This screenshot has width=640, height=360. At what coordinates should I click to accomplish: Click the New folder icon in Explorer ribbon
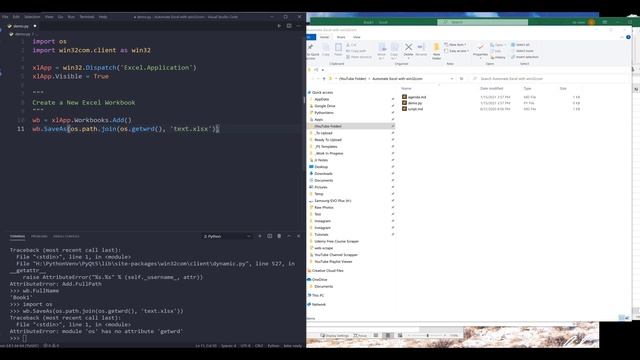pos(436,51)
